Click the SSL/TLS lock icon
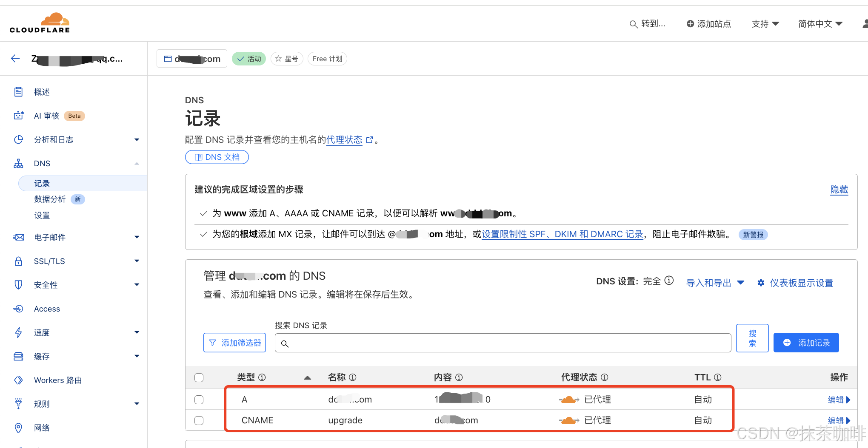The height and width of the screenshot is (448, 868). tap(18, 261)
